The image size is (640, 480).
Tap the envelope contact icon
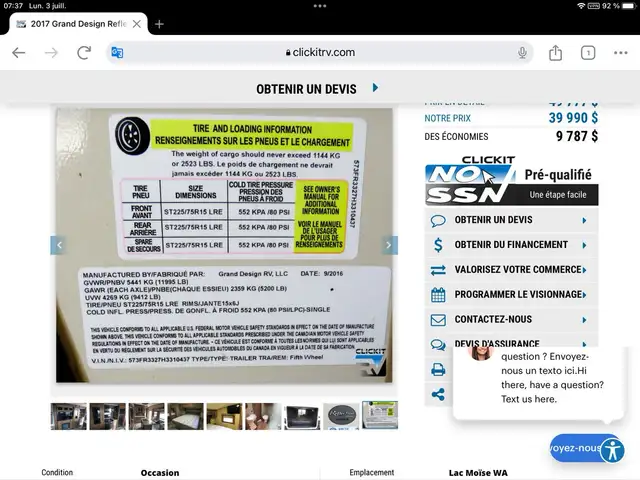(x=438, y=320)
